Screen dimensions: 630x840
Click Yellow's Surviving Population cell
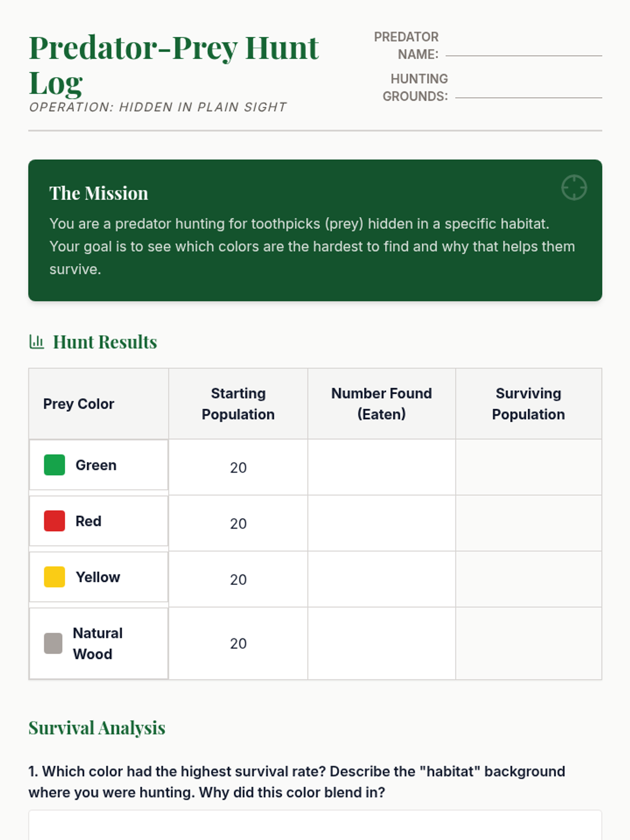(528, 579)
